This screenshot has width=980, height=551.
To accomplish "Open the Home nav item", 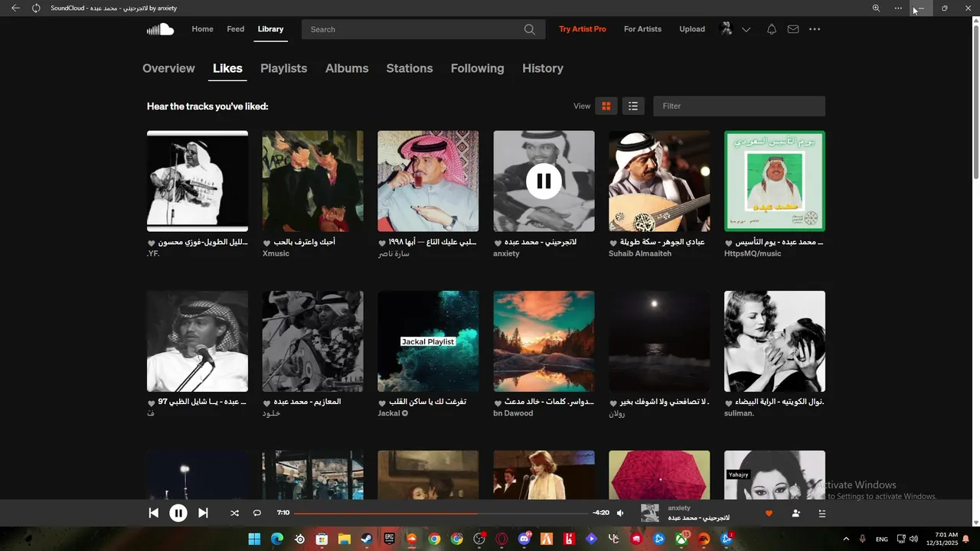I will click(202, 29).
